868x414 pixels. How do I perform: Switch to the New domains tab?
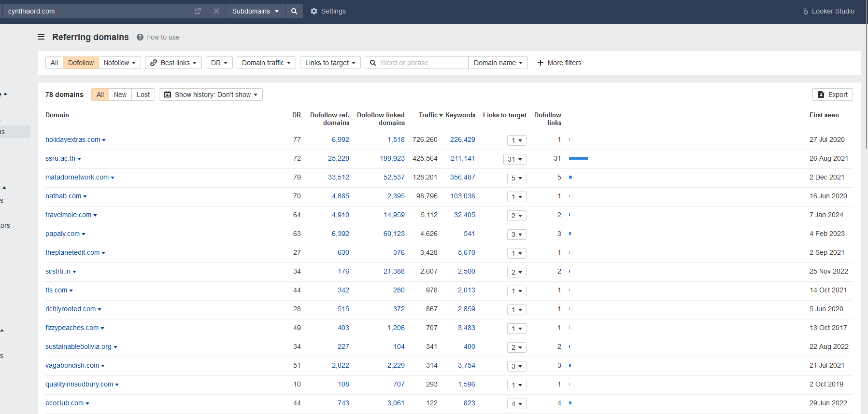tap(120, 95)
